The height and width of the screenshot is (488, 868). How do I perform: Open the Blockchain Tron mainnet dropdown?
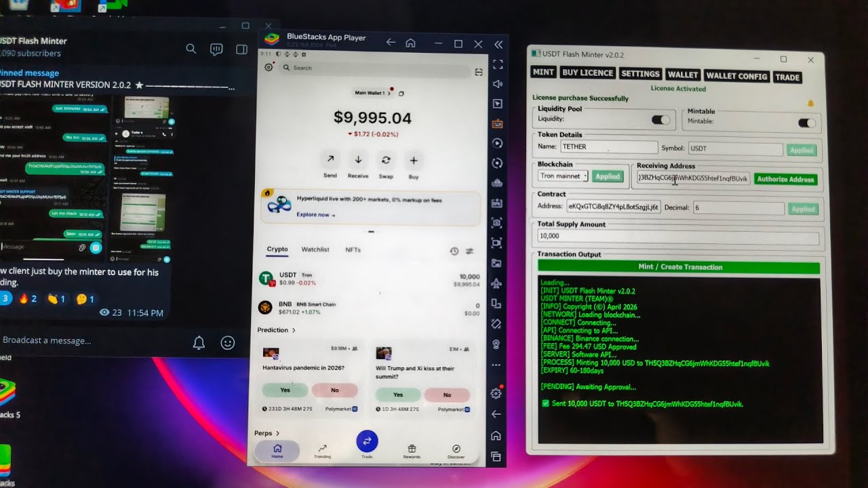564,176
